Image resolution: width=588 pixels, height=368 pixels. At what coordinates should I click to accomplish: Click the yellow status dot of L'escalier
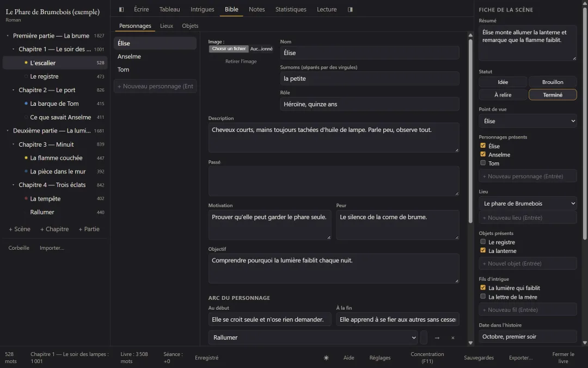click(x=26, y=63)
